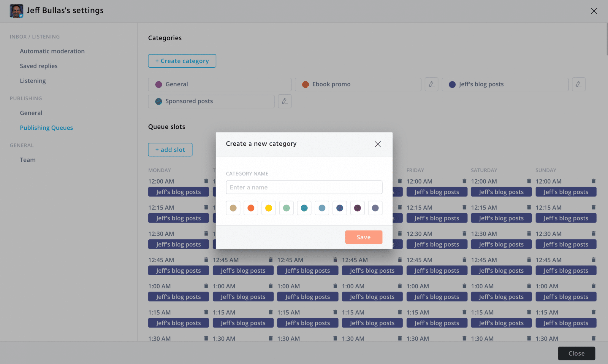Open Team settings section
The height and width of the screenshot is (364, 608).
[28, 160]
